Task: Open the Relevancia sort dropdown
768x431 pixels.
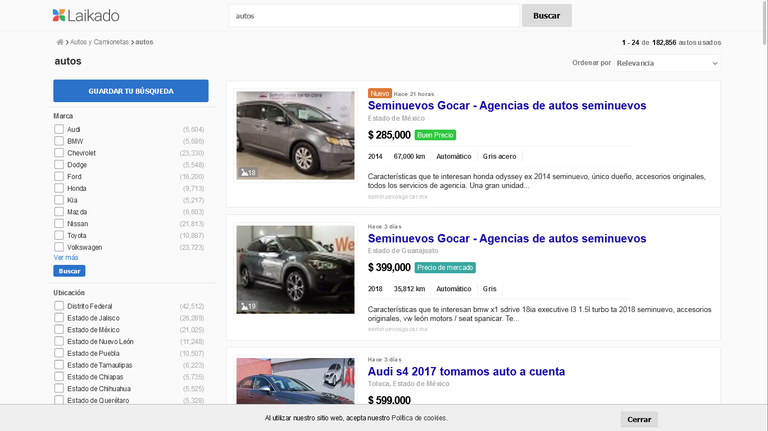Action: pos(667,63)
